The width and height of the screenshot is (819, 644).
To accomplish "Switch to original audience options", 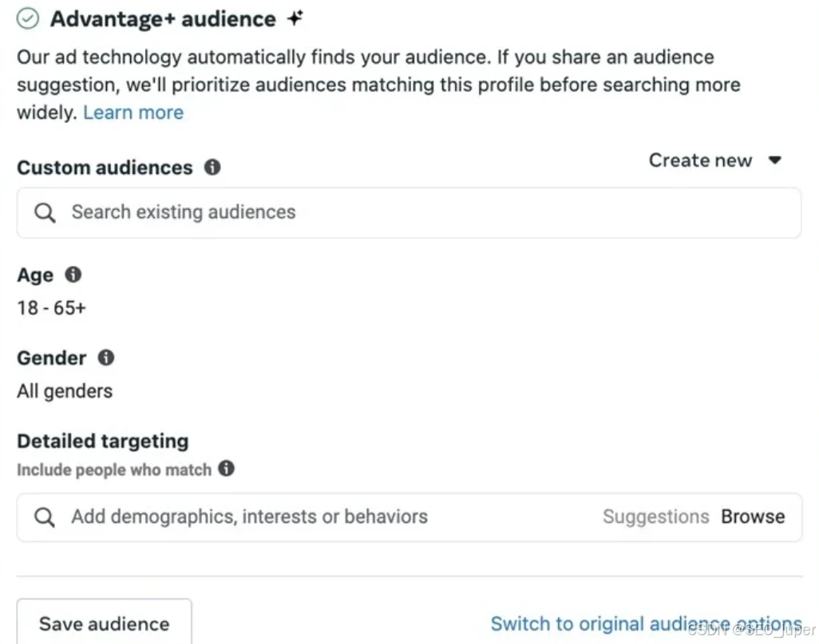I will pyautogui.click(x=646, y=623).
